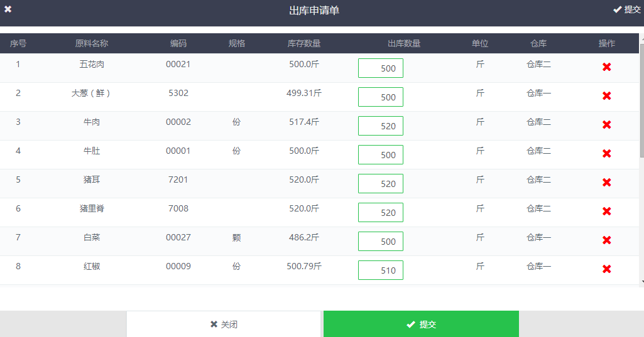The image size is (644, 337).
Task: Click the scrollbar down arrow
Action: (x=641, y=282)
